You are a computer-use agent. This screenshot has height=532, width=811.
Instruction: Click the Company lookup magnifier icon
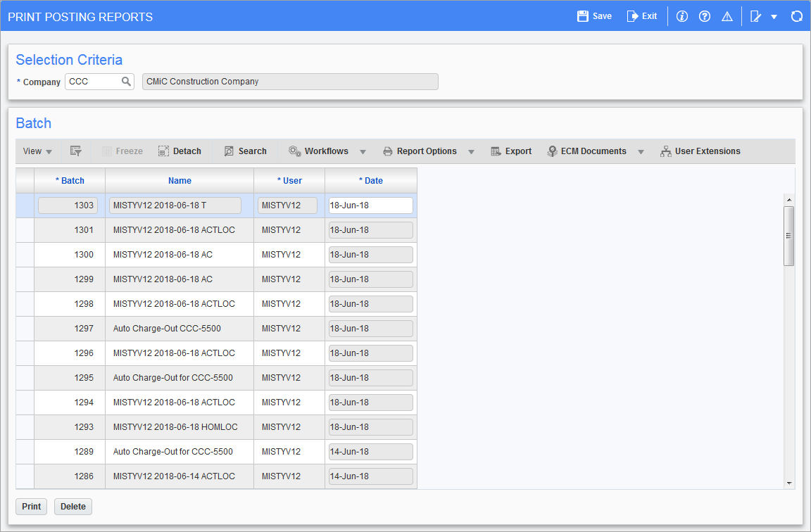click(126, 82)
